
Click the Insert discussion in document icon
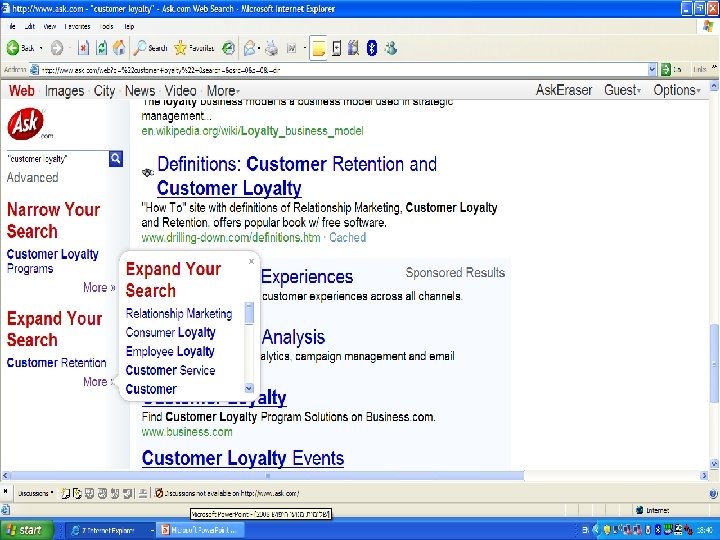[x=65, y=494]
